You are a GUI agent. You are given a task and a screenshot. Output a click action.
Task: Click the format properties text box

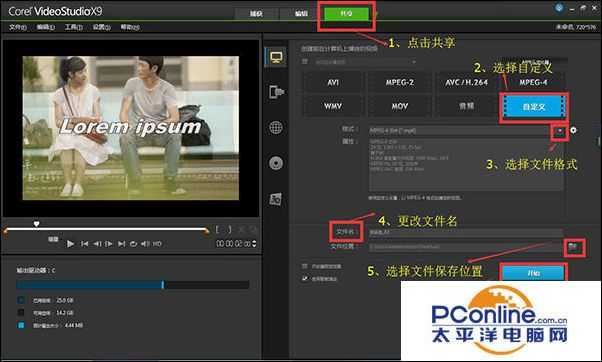466,165
